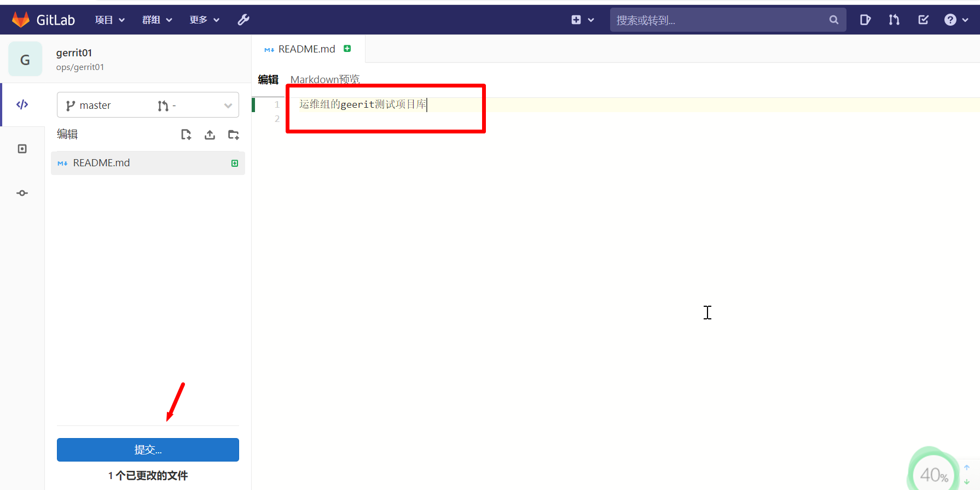Switch to Markdown预览 tab
Viewport: 980px width, 490px height.
coord(325,80)
